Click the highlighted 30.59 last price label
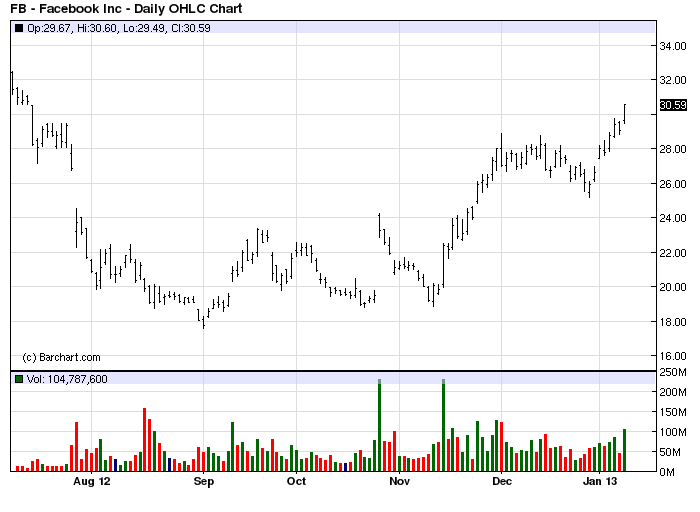 tap(673, 105)
